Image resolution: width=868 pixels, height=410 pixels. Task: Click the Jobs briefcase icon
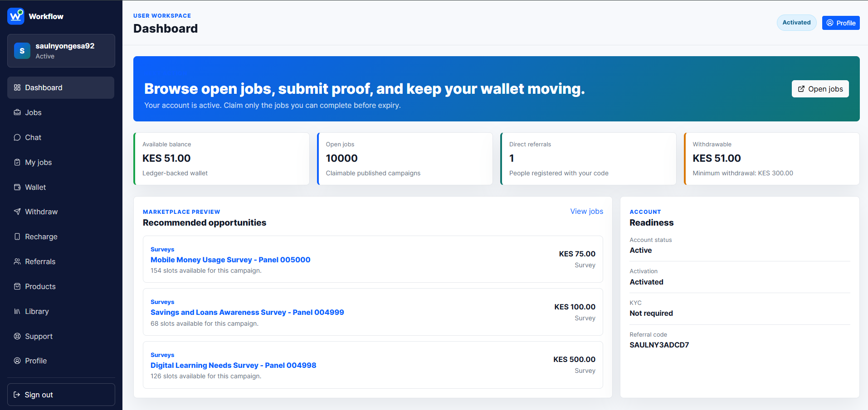tap(17, 112)
